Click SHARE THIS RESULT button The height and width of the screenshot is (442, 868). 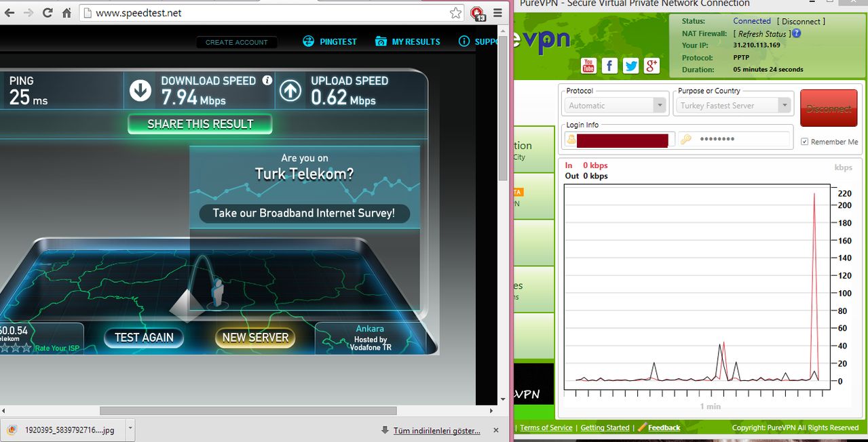[200, 124]
